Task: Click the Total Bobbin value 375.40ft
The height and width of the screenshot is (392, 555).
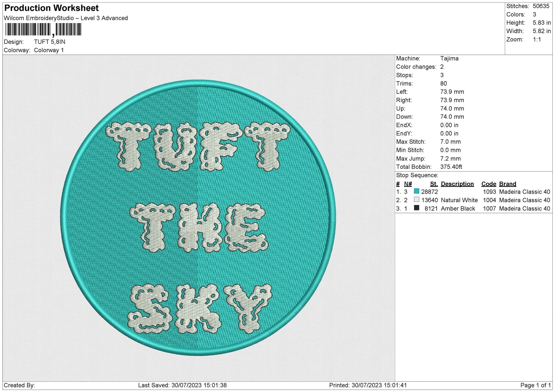Action: tap(452, 167)
